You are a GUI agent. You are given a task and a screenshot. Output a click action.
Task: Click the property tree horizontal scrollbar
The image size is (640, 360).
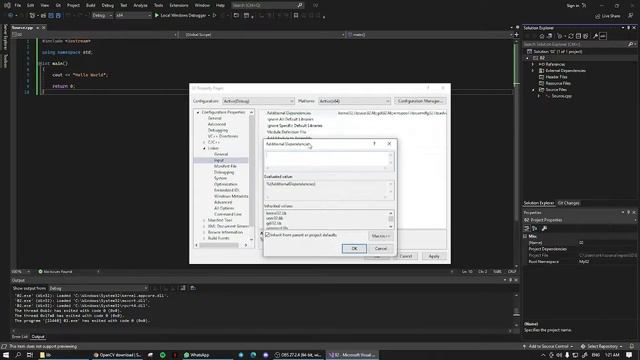[222, 245]
